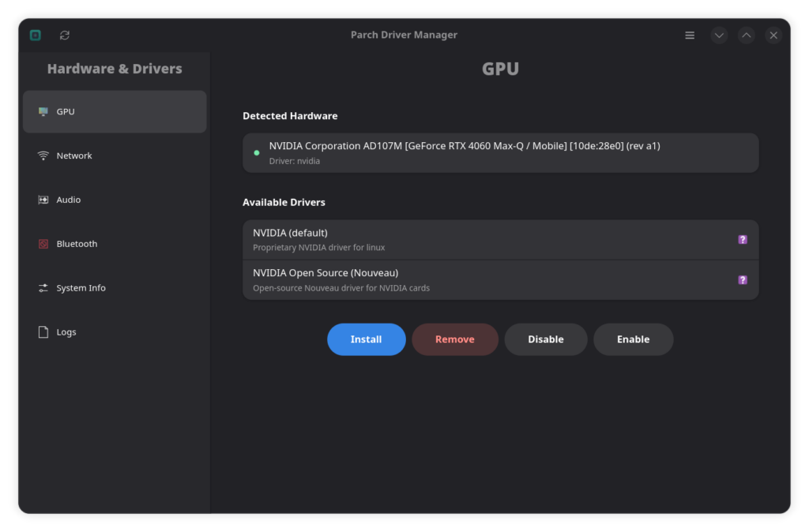The height and width of the screenshot is (532, 809).
Task: Click the green status dot of detected GPU
Action: tap(257, 153)
